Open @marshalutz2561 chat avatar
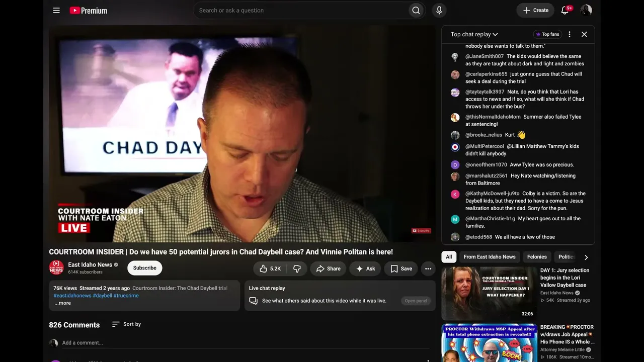This screenshot has height=362, width=644. (455, 176)
